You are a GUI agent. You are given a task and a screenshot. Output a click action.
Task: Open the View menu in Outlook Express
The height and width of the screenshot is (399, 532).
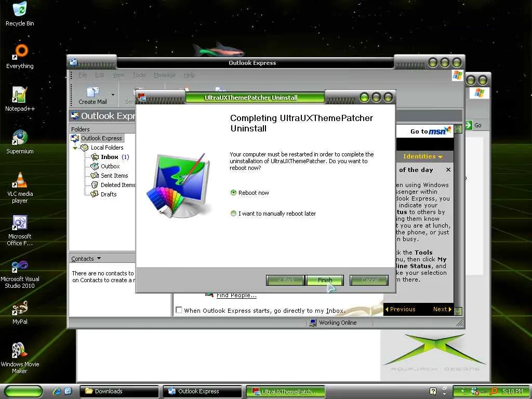click(x=118, y=75)
